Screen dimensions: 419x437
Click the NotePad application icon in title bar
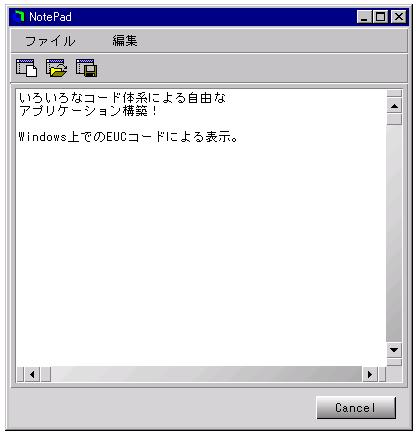tap(20, 16)
